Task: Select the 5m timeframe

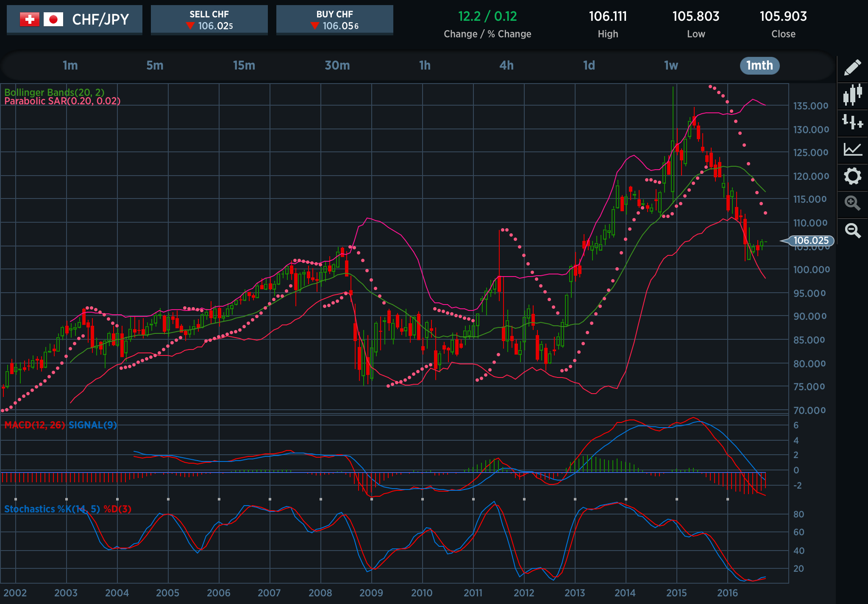Action: click(155, 65)
